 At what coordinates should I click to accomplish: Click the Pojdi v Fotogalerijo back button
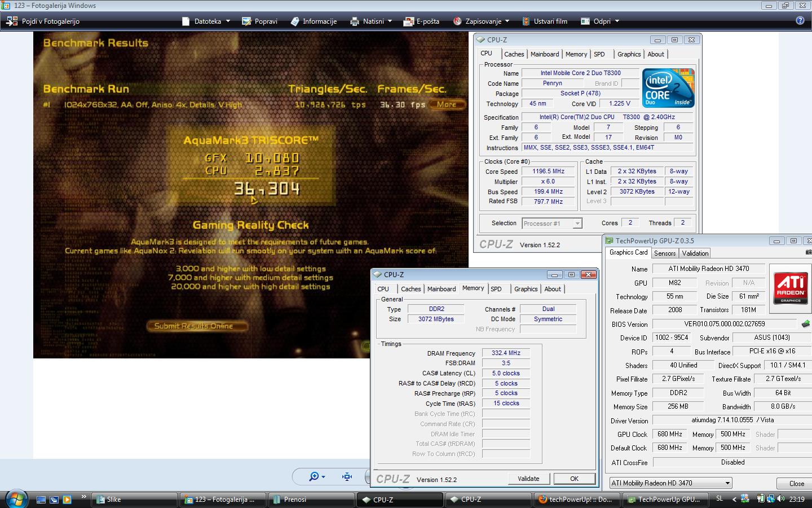point(43,21)
